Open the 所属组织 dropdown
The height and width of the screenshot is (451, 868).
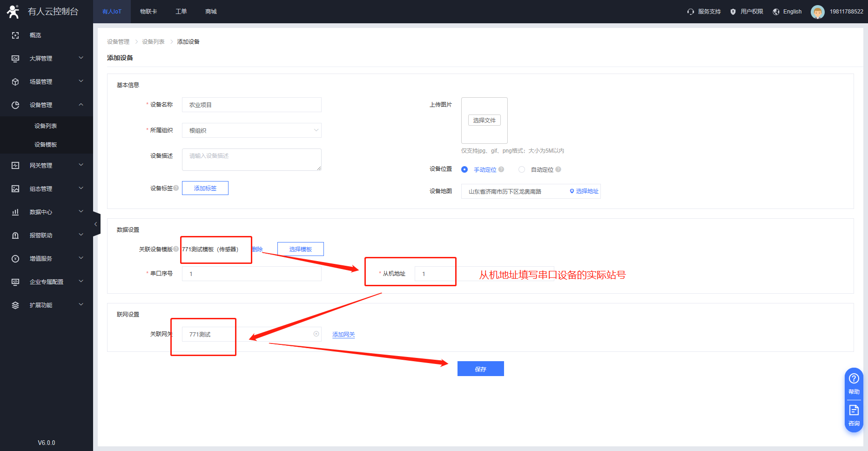pyautogui.click(x=251, y=130)
